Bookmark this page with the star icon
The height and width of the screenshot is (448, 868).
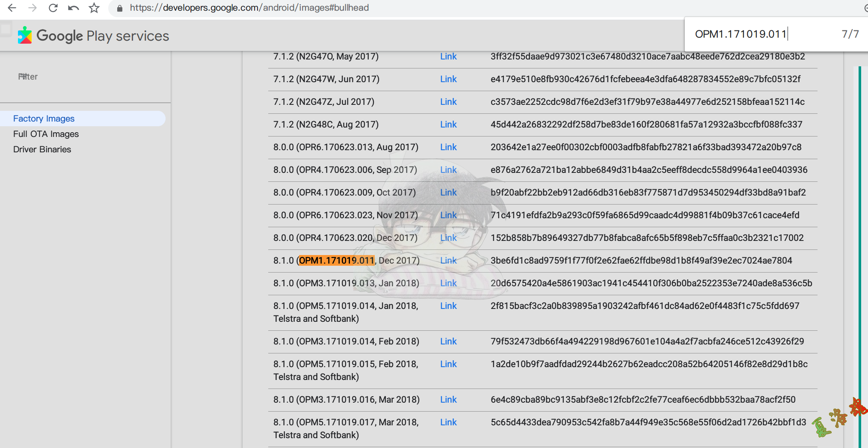tap(94, 8)
